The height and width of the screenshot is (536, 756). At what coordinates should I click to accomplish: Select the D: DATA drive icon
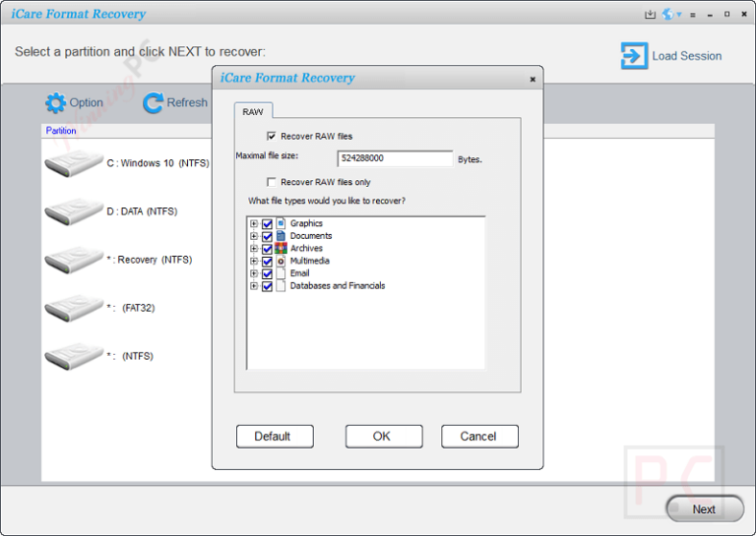[x=74, y=211]
